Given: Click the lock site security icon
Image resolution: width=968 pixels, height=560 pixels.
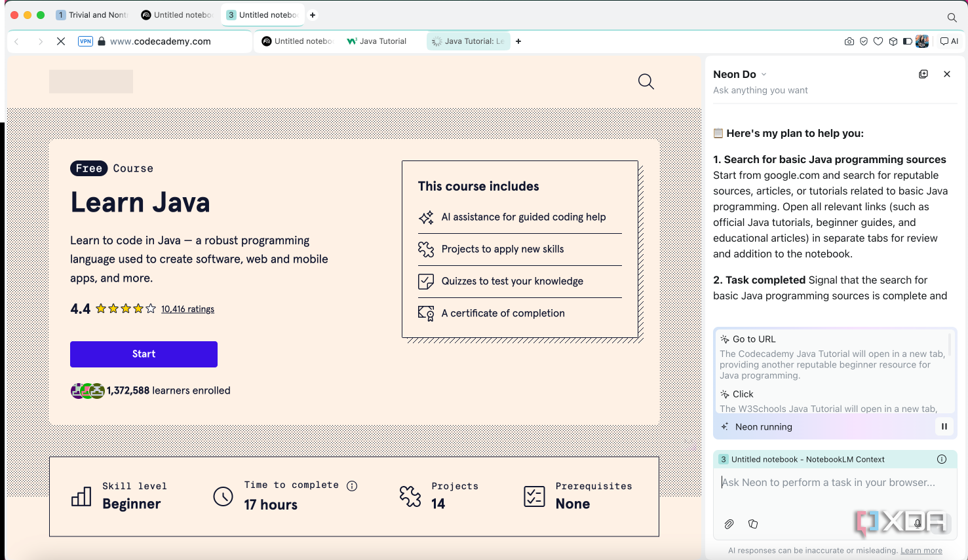Looking at the screenshot, I should tap(102, 41).
